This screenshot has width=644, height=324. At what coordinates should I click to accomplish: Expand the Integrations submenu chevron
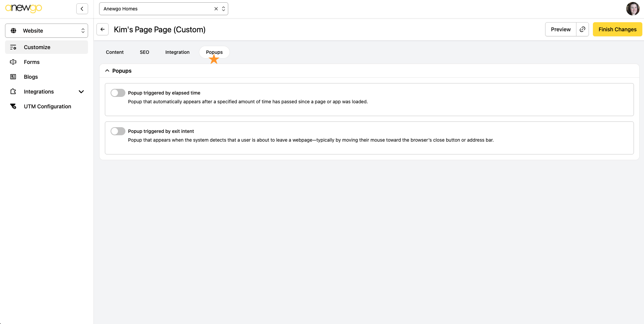pyautogui.click(x=81, y=92)
